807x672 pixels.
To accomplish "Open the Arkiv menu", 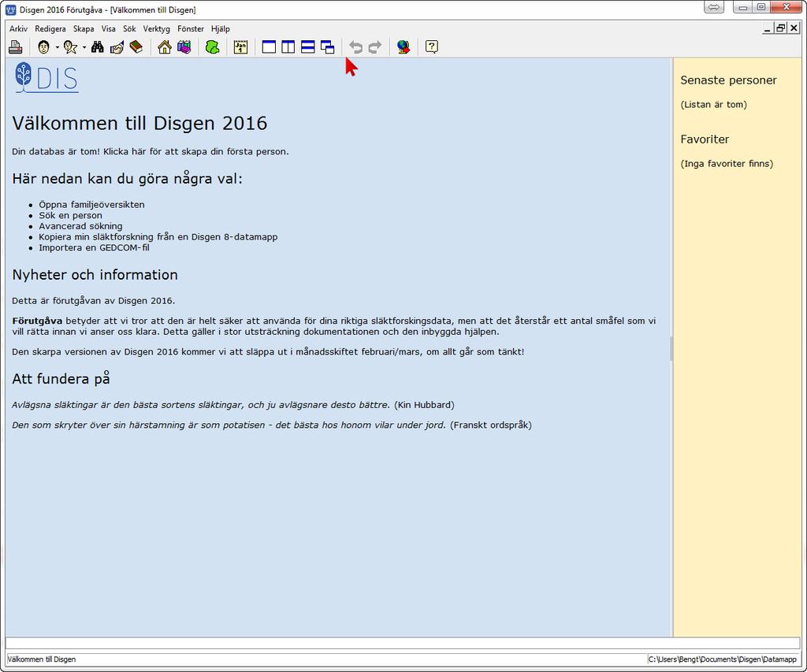I will [x=19, y=29].
